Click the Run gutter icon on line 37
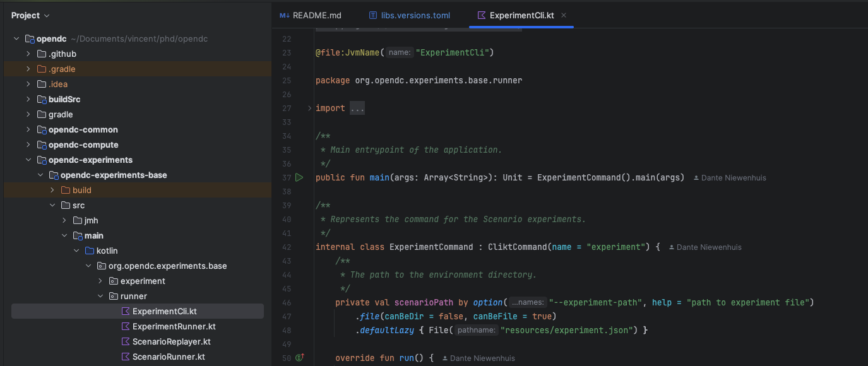The height and width of the screenshot is (366, 868). coord(299,177)
